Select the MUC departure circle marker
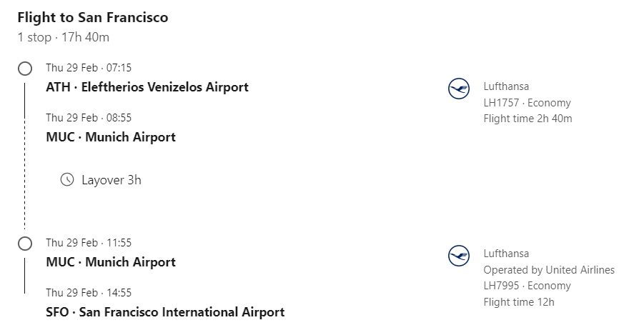The width and height of the screenshot is (644, 335). [25, 244]
